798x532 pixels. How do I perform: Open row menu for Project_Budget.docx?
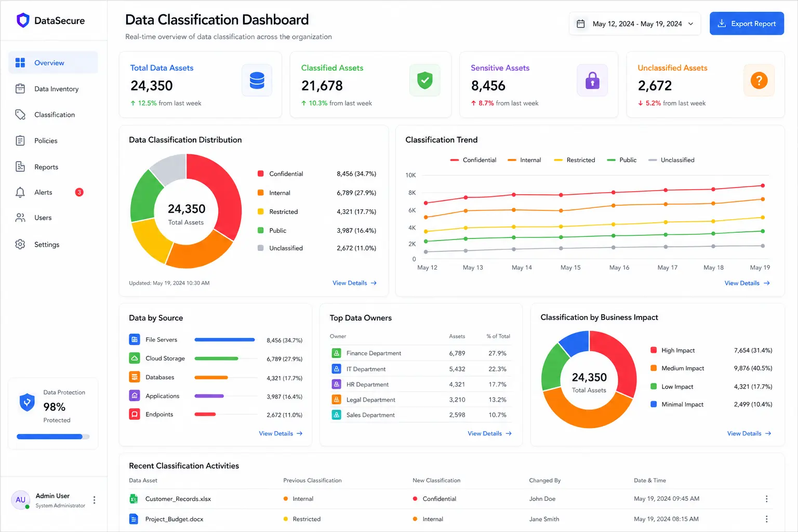tap(766, 519)
